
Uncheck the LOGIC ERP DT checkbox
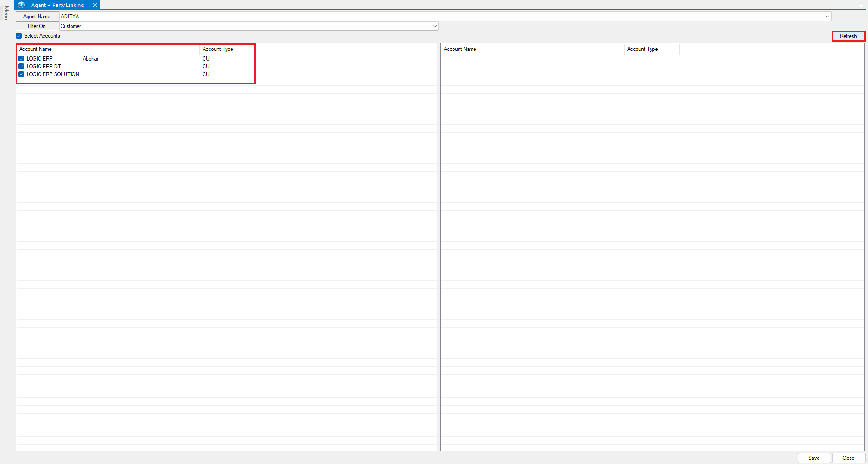pyautogui.click(x=22, y=67)
